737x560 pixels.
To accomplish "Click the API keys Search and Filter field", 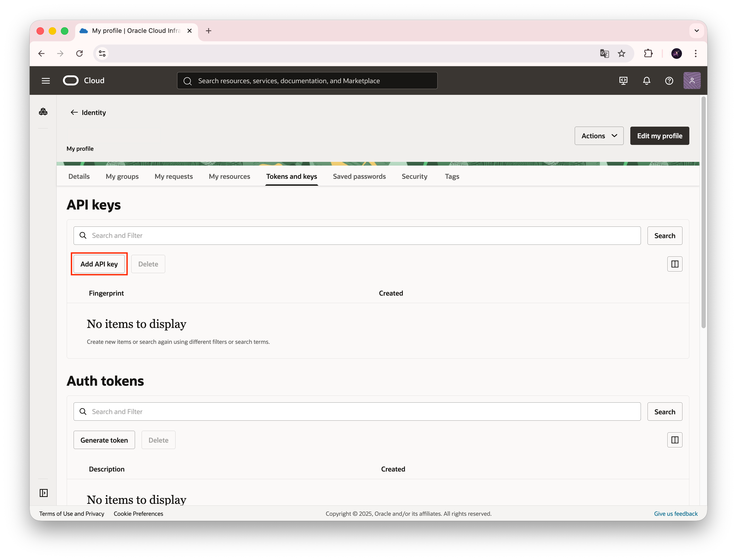I will [357, 236].
